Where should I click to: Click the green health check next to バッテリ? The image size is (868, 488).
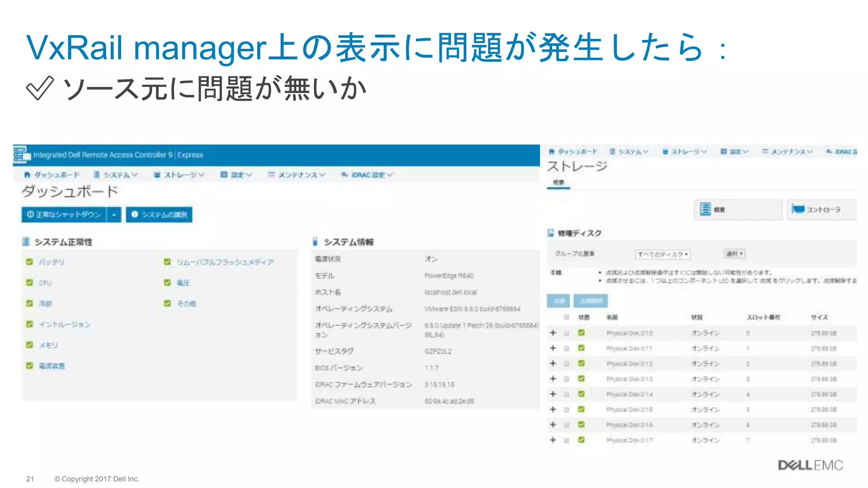click(30, 262)
